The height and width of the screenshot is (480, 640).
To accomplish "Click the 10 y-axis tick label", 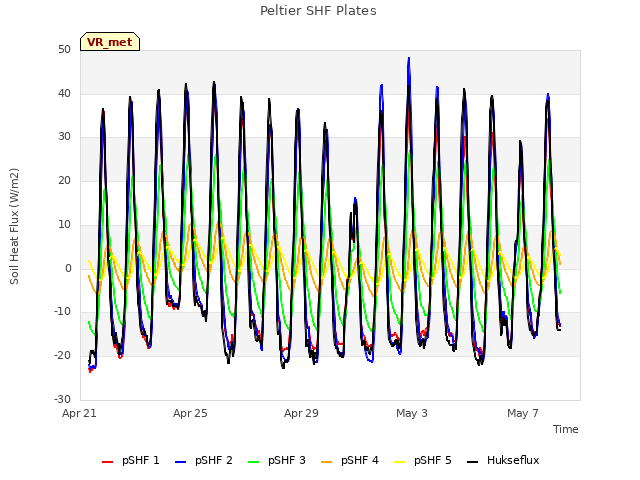I will [64, 224].
